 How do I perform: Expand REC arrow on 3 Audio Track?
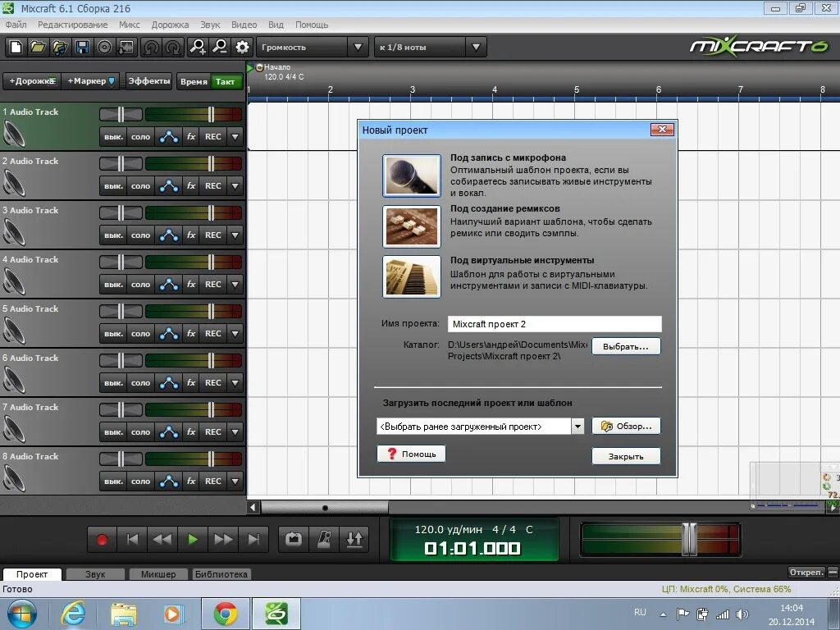235,235
